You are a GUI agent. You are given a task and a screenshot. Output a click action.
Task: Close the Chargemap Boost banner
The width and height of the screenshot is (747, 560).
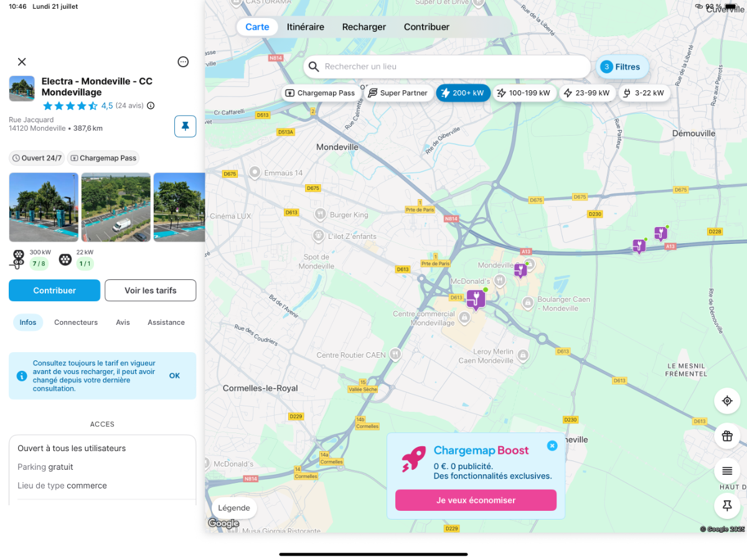click(x=552, y=446)
